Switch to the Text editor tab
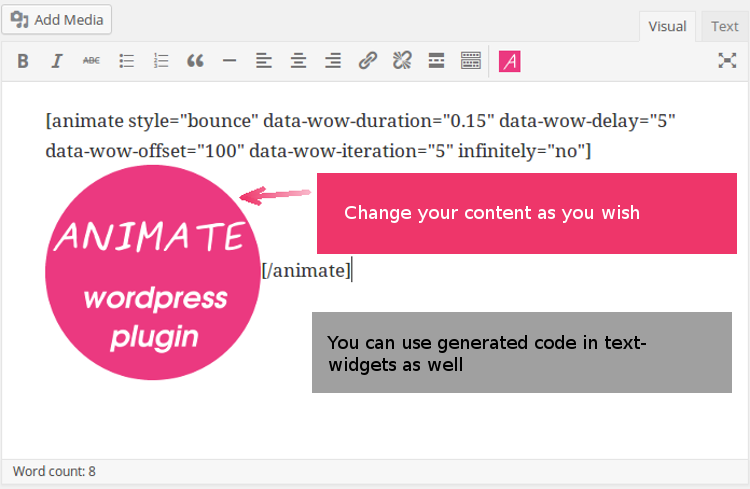The width and height of the screenshot is (750, 489). pos(725,26)
